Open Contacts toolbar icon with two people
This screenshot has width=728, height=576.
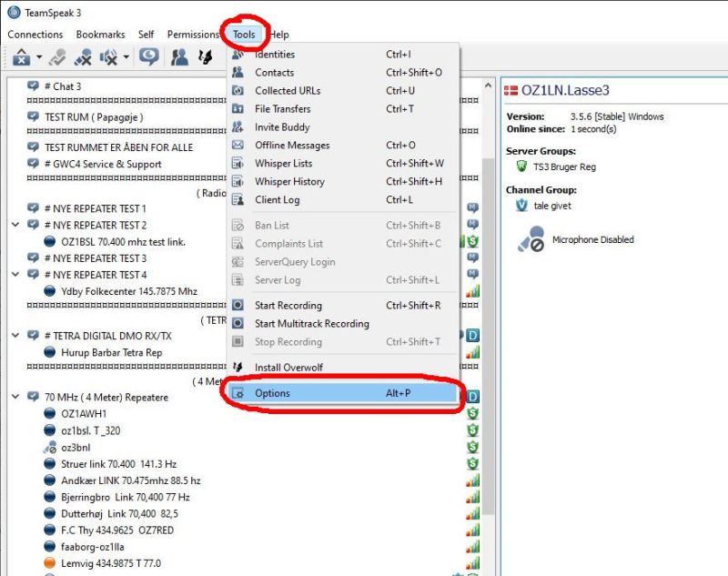click(179, 57)
